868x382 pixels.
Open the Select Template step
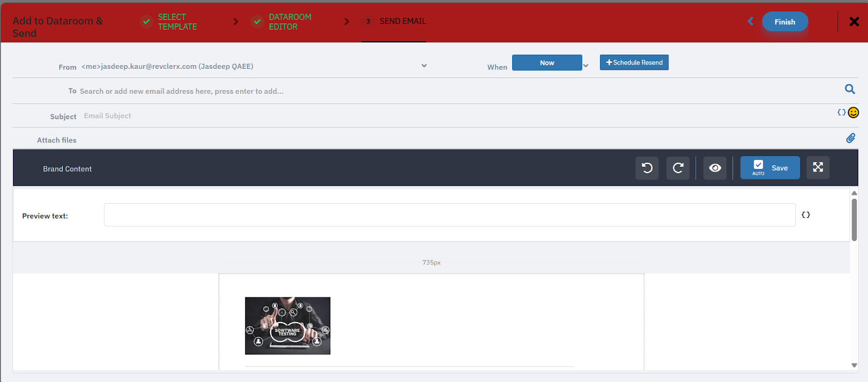tap(169, 22)
